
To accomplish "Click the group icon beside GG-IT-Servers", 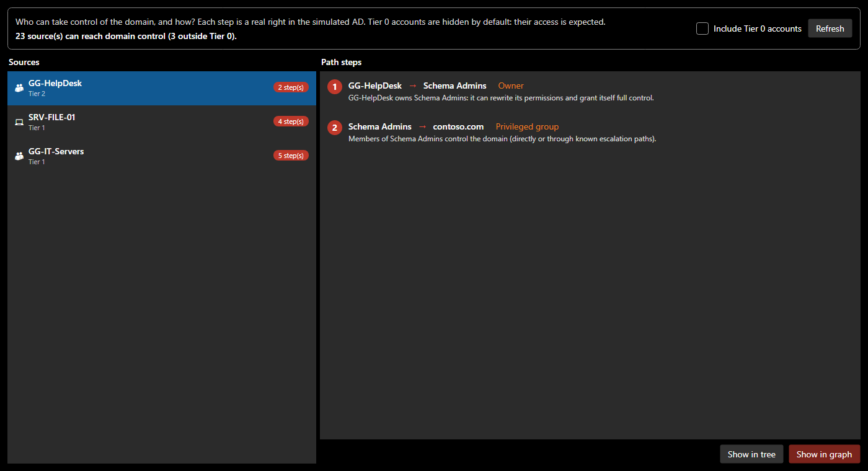I will [19, 156].
